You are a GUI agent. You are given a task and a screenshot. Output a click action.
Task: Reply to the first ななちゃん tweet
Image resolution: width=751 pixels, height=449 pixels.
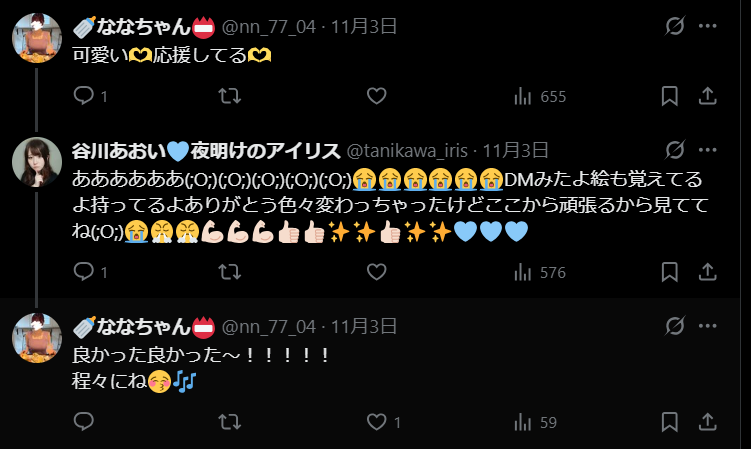coord(91,96)
